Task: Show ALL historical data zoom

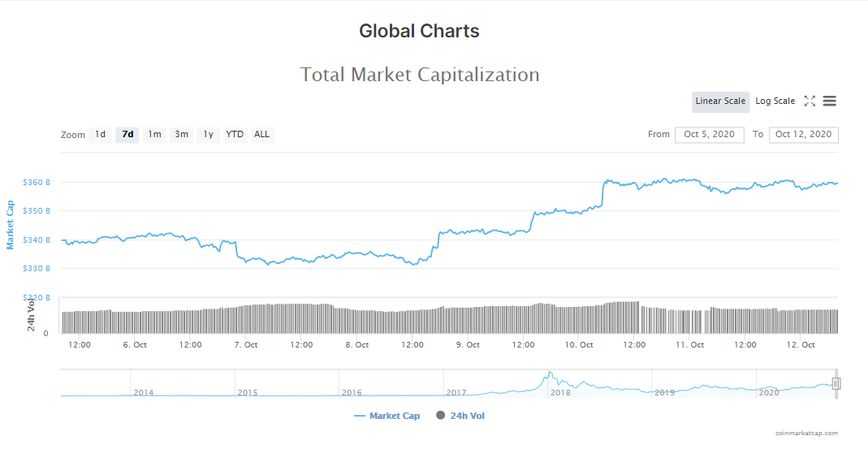Action: point(261,135)
